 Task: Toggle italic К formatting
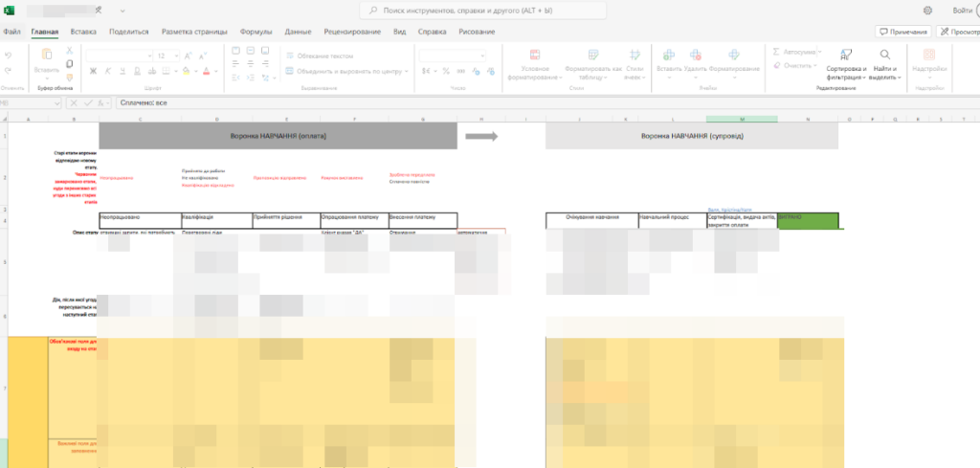point(108,71)
